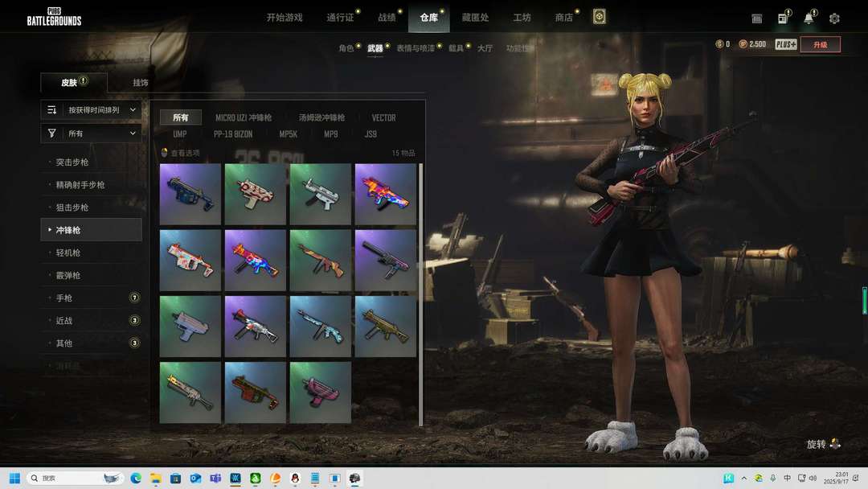Switch to the 角色 sub-tab

[346, 48]
